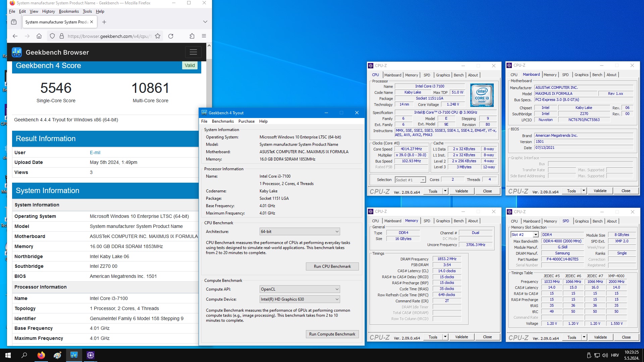Screen dimensions: 644x362
Task: Expand Tools arrow in CPU-Z Mainboard window
Action: (x=584, y=191)
